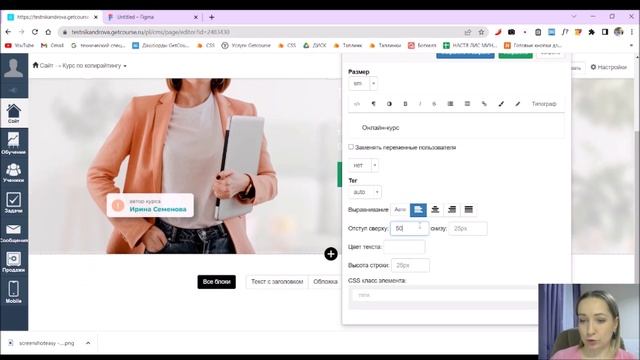Click the Отступ снизу input field
This screenshot has width=640, height=360.
[468, 228]
